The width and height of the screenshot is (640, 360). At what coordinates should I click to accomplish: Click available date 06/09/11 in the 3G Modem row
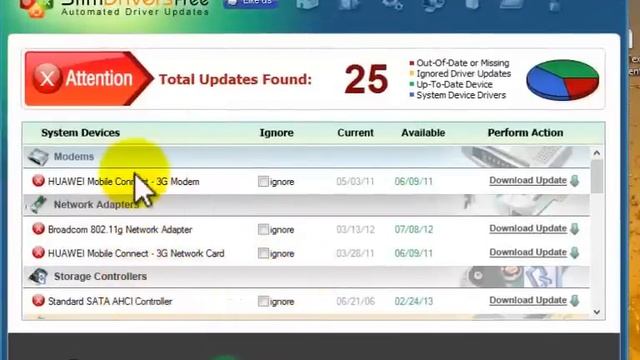(413, 181)
